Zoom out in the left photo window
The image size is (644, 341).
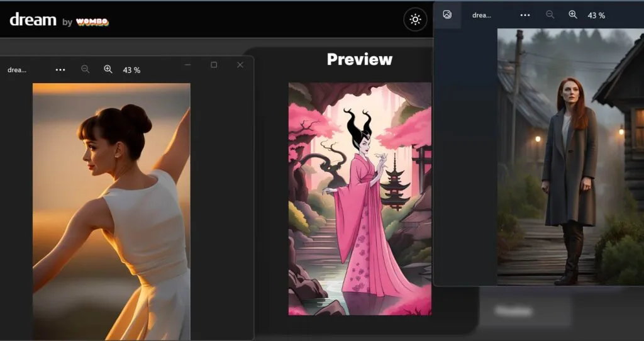(85, 69)
